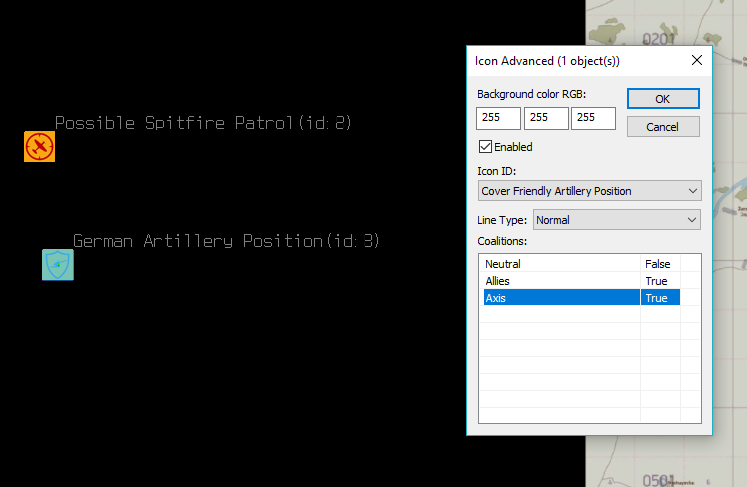747x487 pixels.
Task: Click the second background RGB value field
Action: click(545, 118)
